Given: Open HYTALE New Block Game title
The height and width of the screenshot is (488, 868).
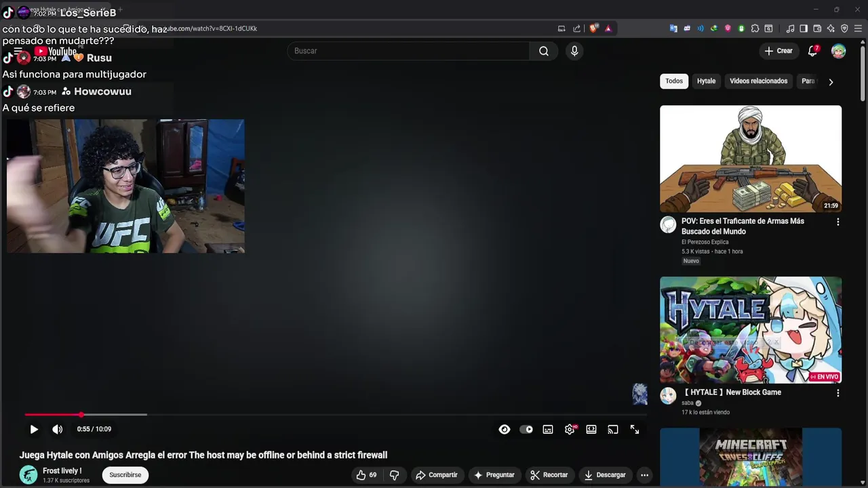Looking at the screenshot, I should (x=731, y=392).
